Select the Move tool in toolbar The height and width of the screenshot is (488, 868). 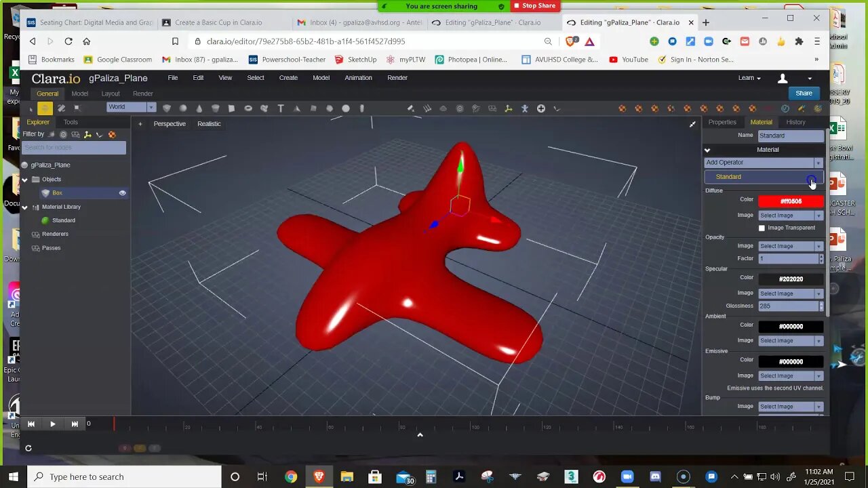[x=45, y=108]
